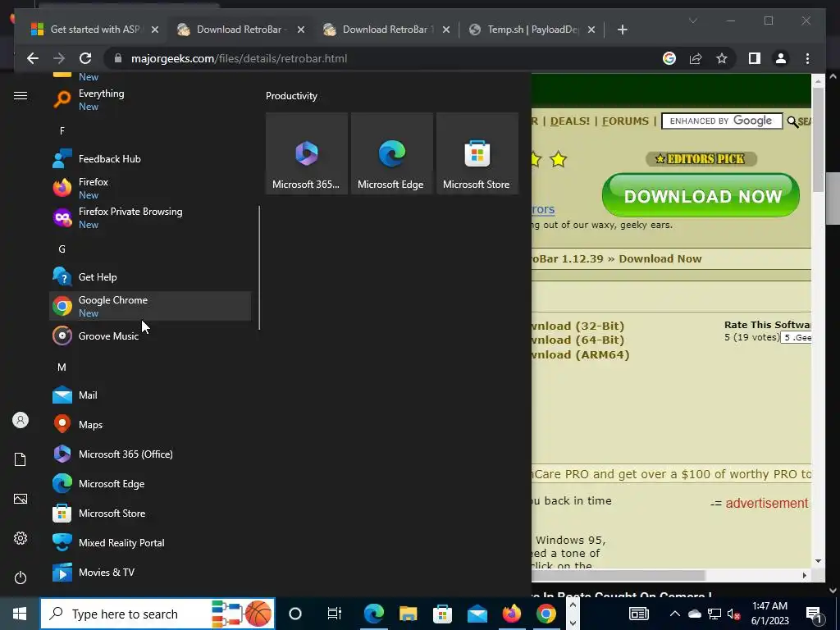The height and width of the screenshot is (630, 840).
Task: Expand the Start menu hamburger navigation
Action: coord(21,95)
